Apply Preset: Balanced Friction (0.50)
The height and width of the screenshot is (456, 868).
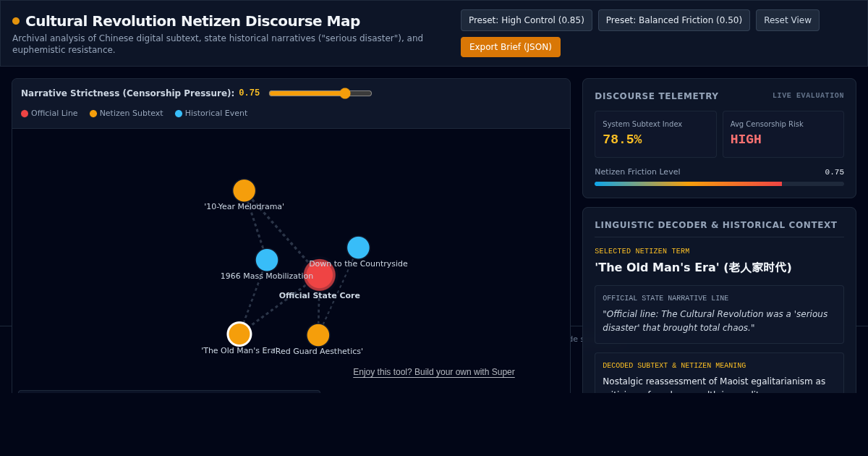point(673,20)
